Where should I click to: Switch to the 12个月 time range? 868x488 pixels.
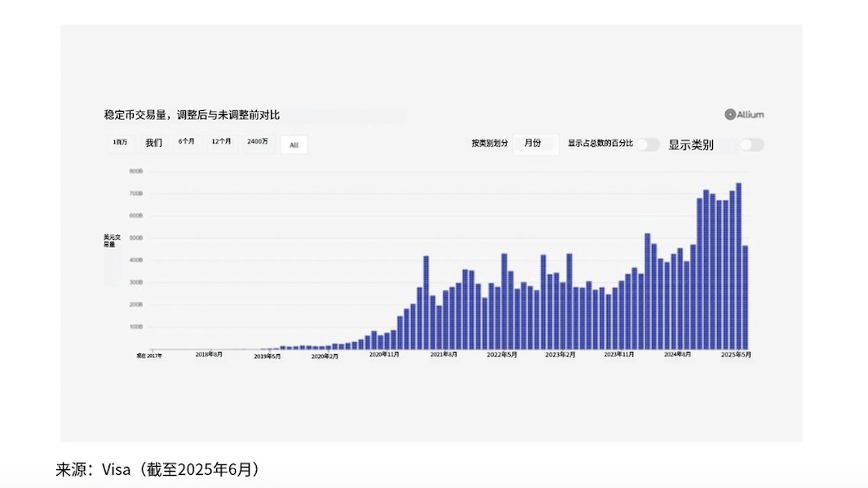[x=222, y=142]
